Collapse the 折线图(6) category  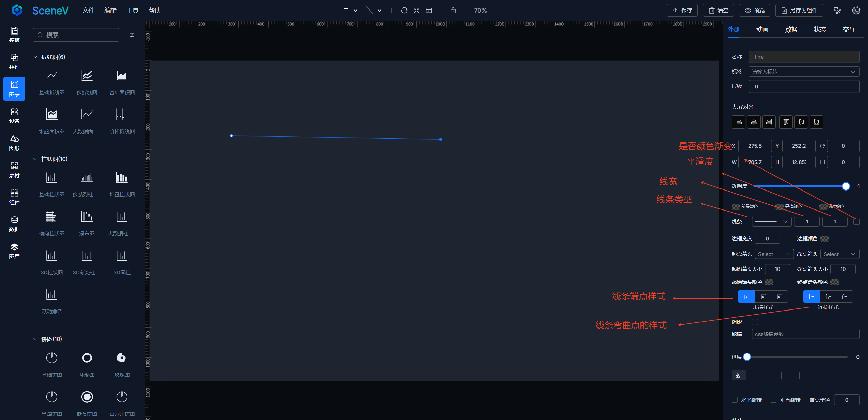[x=35, y=57]
